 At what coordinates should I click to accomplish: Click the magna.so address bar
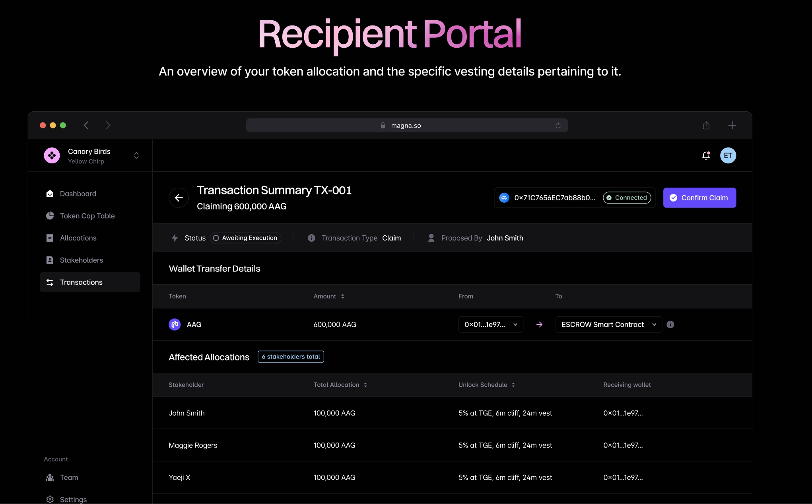(x=406, y=126)
